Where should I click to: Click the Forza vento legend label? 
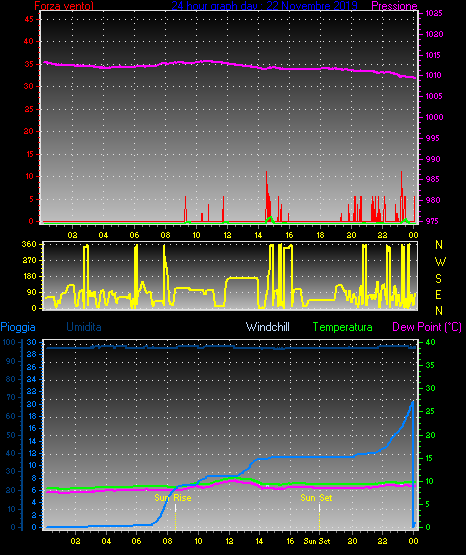64,6
